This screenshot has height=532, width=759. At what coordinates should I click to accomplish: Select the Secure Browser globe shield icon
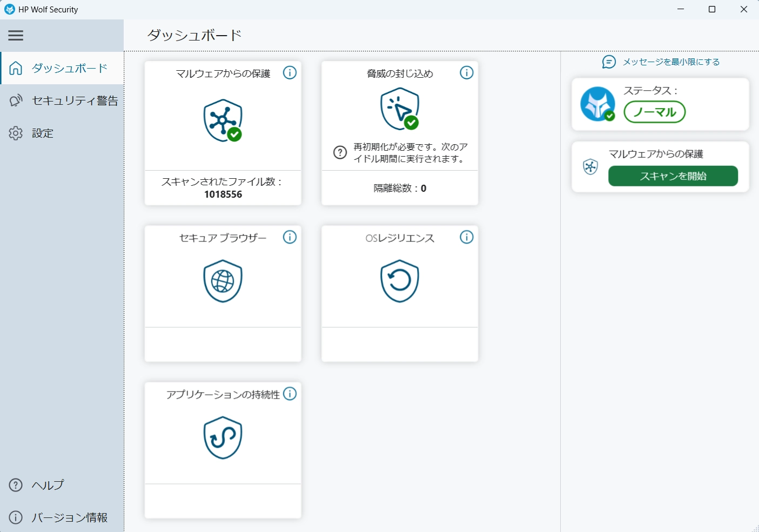223,281
